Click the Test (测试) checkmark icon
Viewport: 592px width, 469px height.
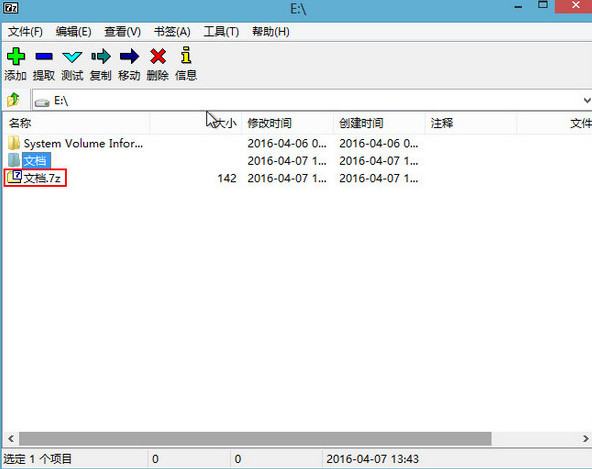tap(72, 57)
